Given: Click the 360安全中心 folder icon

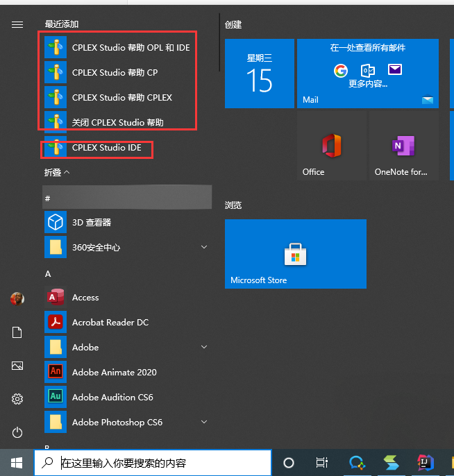Looking at the screenshot, I should point(56,247).
